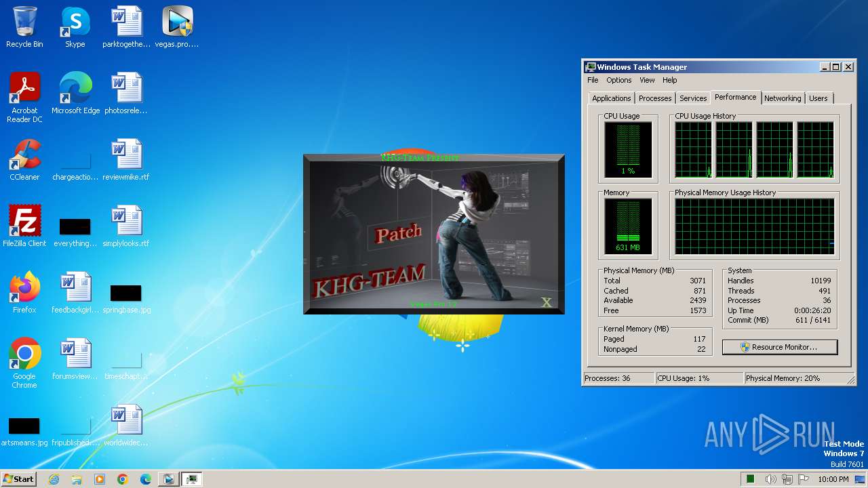Click the Physical Memory Usage History graph
Screen dimensions: 868x488
pyautogui.click(x=755, y=226)
